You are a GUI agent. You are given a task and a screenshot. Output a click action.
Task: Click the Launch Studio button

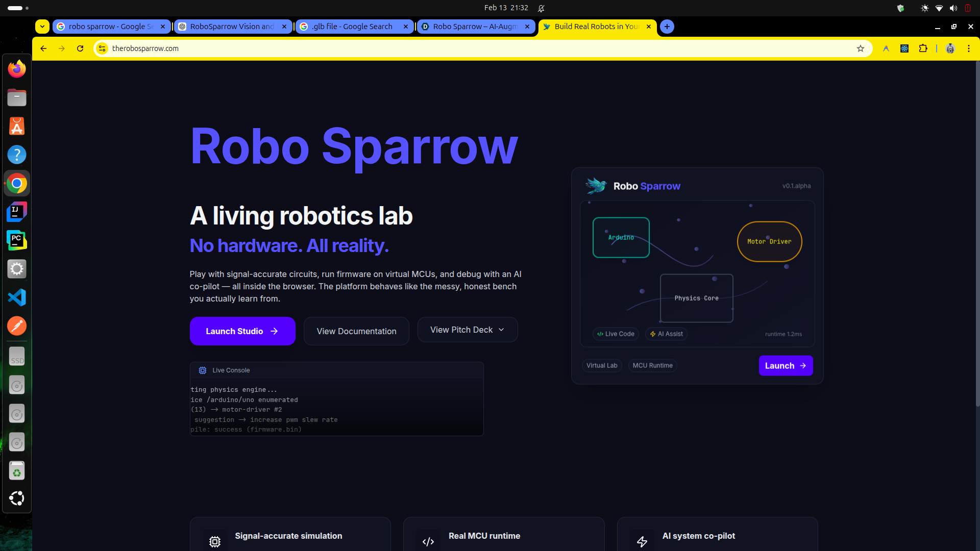(x=242, y=331)
